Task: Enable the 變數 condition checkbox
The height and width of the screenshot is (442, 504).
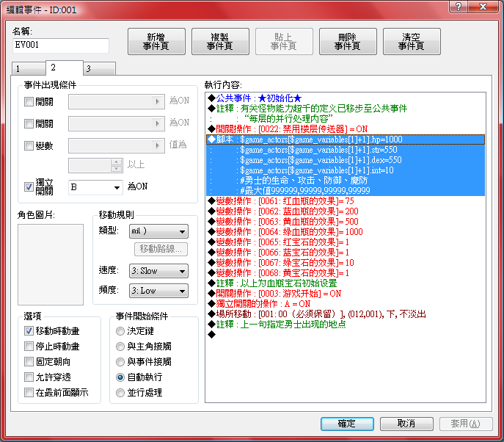Action: [29, 145]
